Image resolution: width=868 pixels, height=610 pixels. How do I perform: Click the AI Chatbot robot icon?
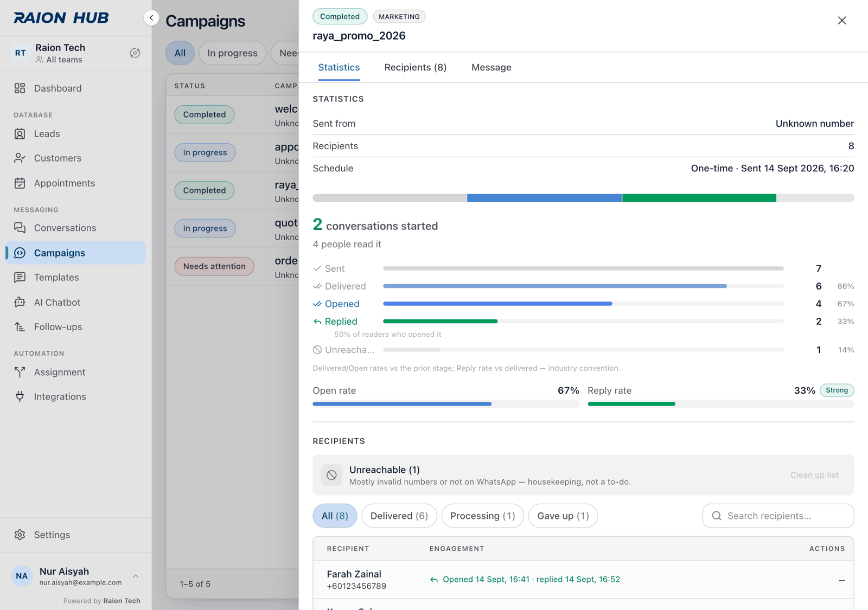point(20,302)
